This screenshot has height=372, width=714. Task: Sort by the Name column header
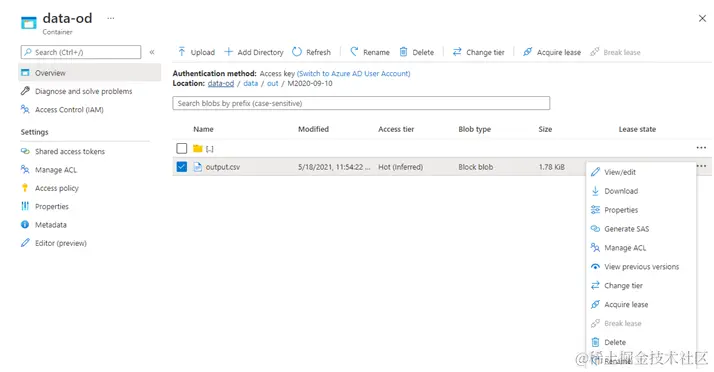pos(203,129)
